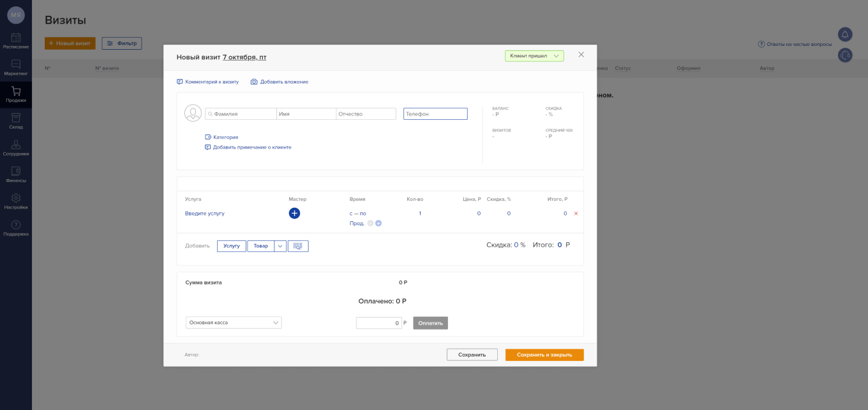Expand the 'Основная касса' dropdown
The width and height of the screenshot is (868, 410).
[x=234, y=323]
